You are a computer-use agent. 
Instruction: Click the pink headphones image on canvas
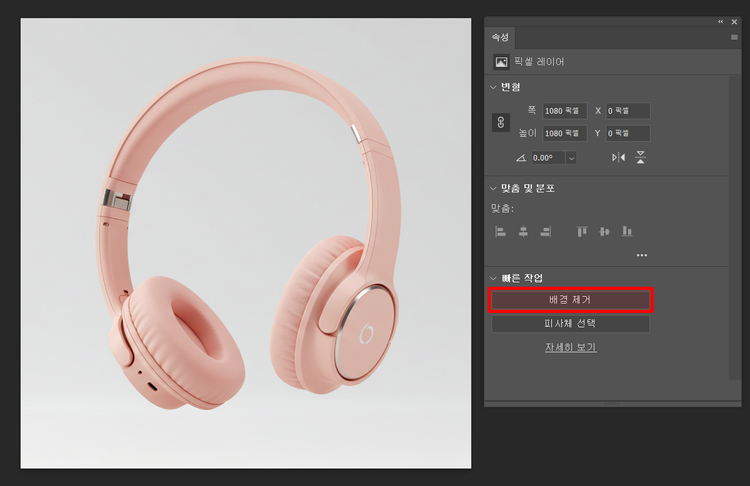(246, 234)
